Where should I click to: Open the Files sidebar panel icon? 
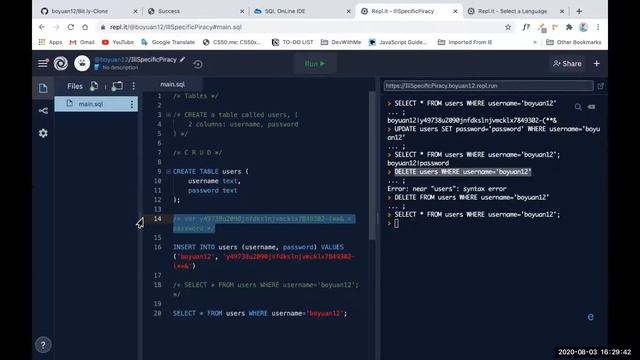click(43, 88)
